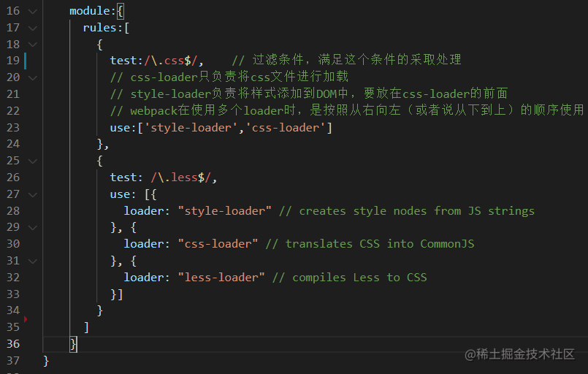
Task: Click the 'rules' property on line 17
Action: click(x=100, y=28)
